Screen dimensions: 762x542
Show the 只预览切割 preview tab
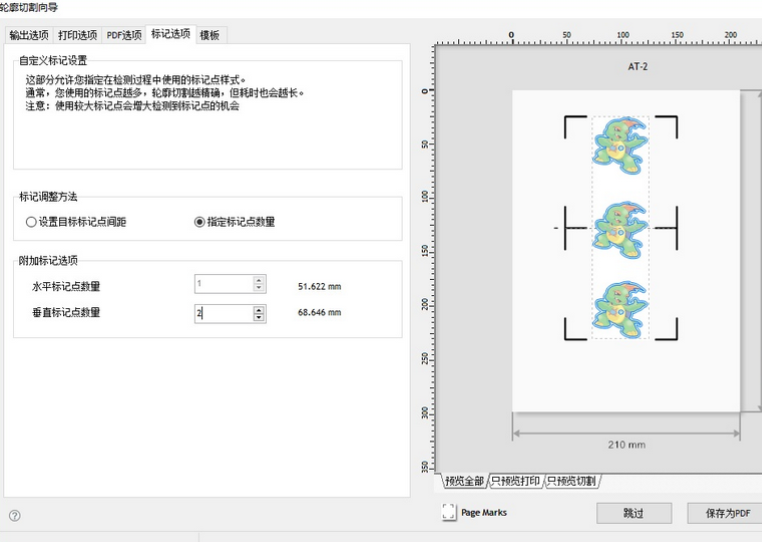[x=572, y=481]
